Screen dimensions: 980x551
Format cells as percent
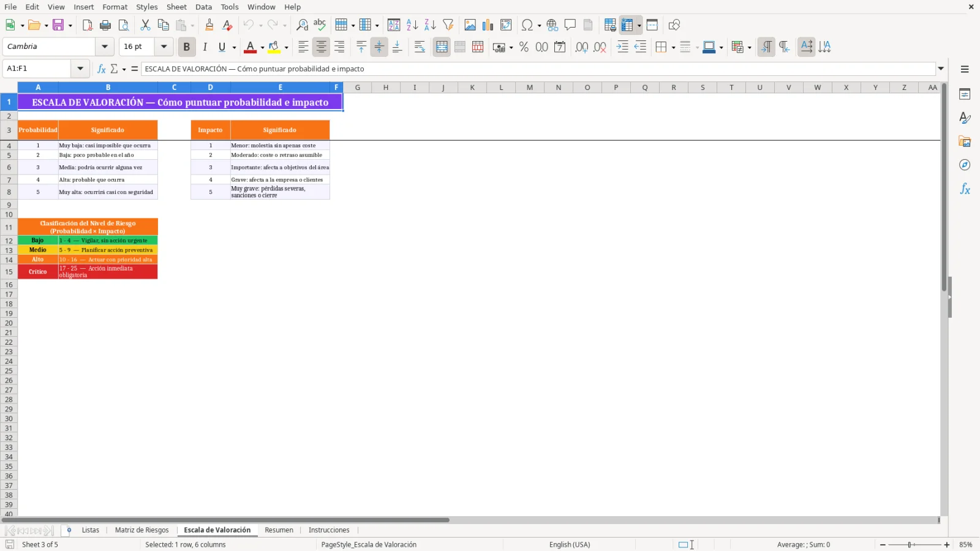click(524, 47)
